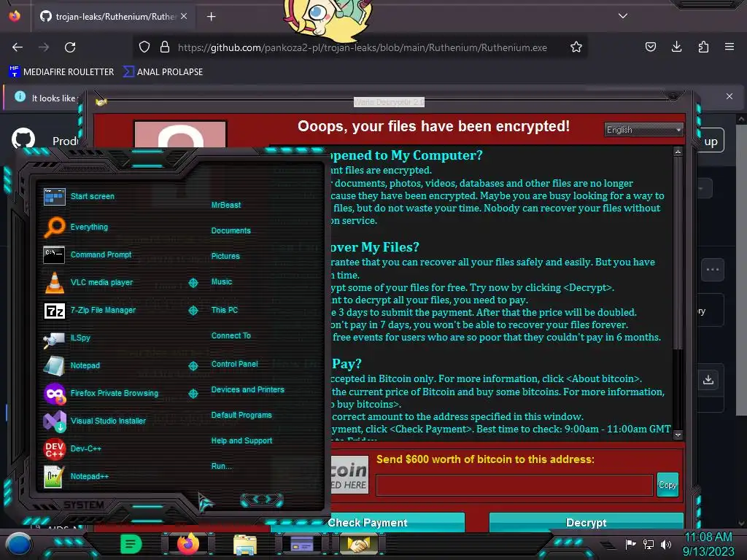The height and width of the screenshot is (560, 747).
Task: Open Command Prompt
Action: click(x=88, y=254)
